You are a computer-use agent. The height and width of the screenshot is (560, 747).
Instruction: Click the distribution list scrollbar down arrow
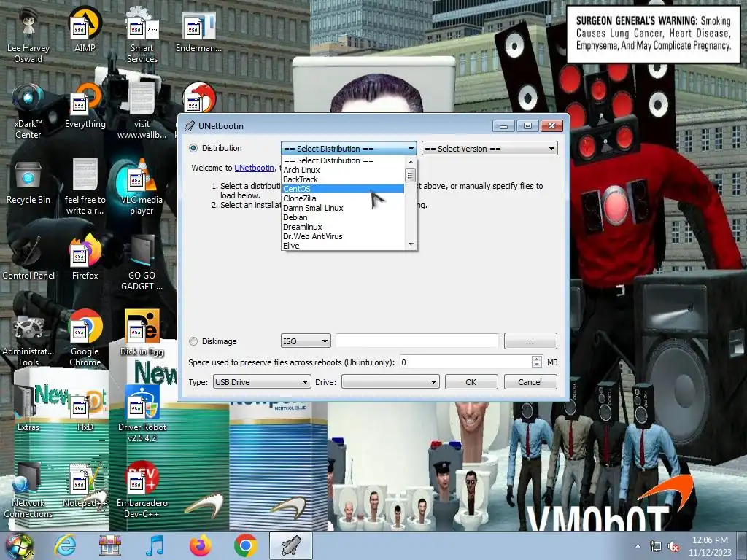pyautogui.click(x=411, y=244)
